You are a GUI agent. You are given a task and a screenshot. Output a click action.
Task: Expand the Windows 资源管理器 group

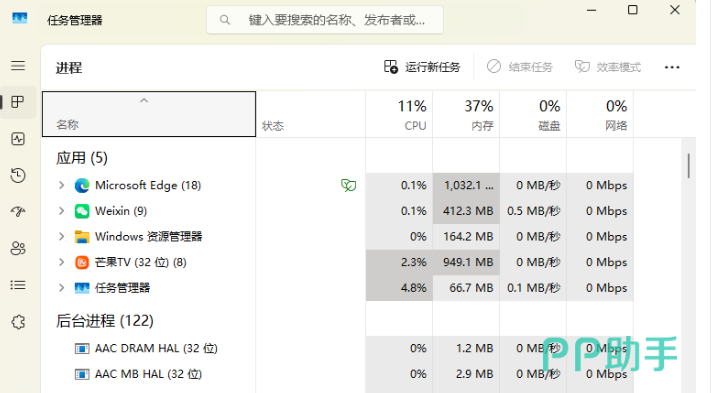tap(61, 236)
